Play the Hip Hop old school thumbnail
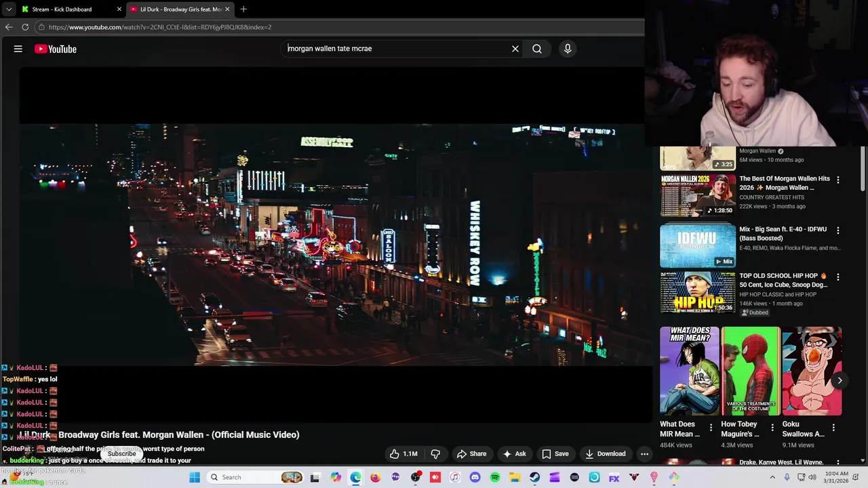The image size is (868, 488). coord(698,293)
